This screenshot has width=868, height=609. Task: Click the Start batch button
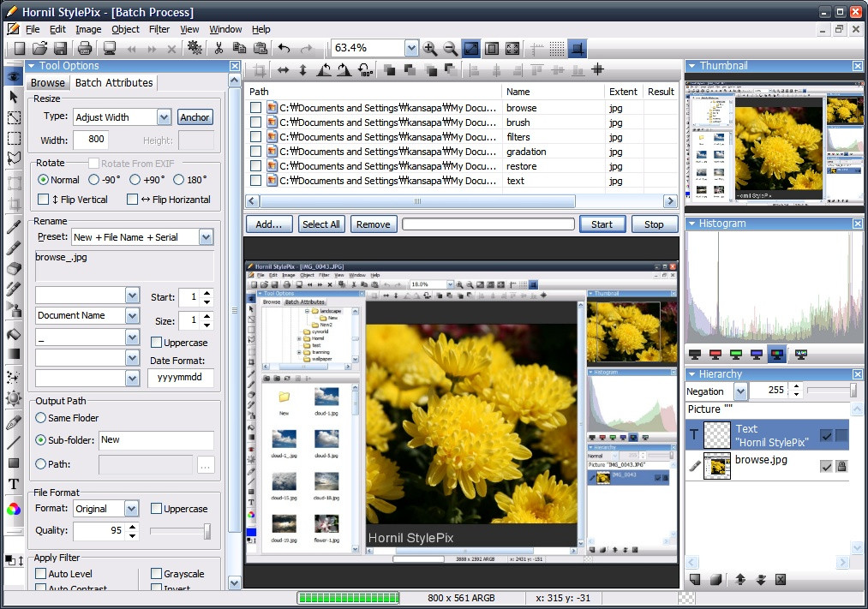coord(602,224)
